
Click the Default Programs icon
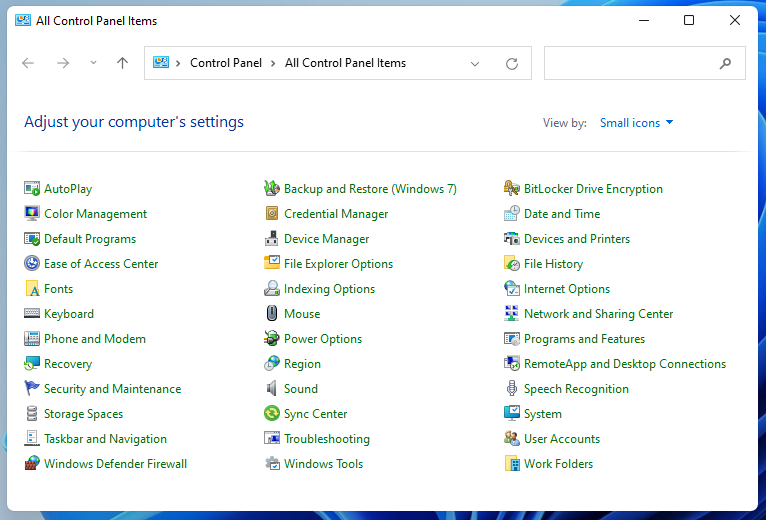tap(32, 238)
